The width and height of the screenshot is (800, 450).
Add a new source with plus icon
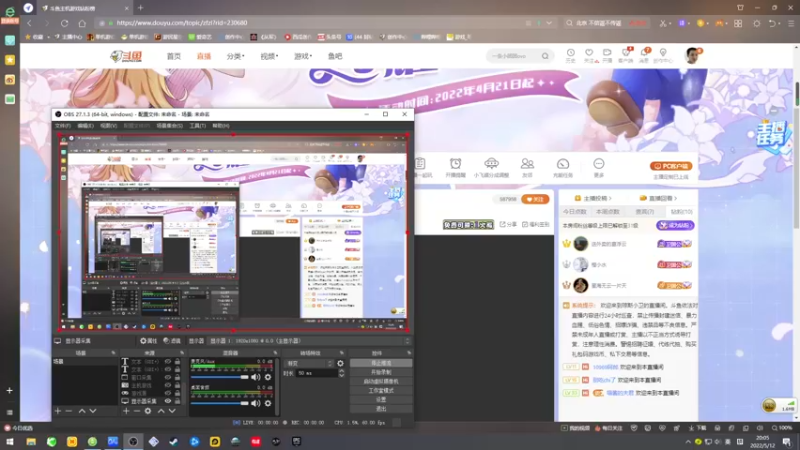pos(126,411)
